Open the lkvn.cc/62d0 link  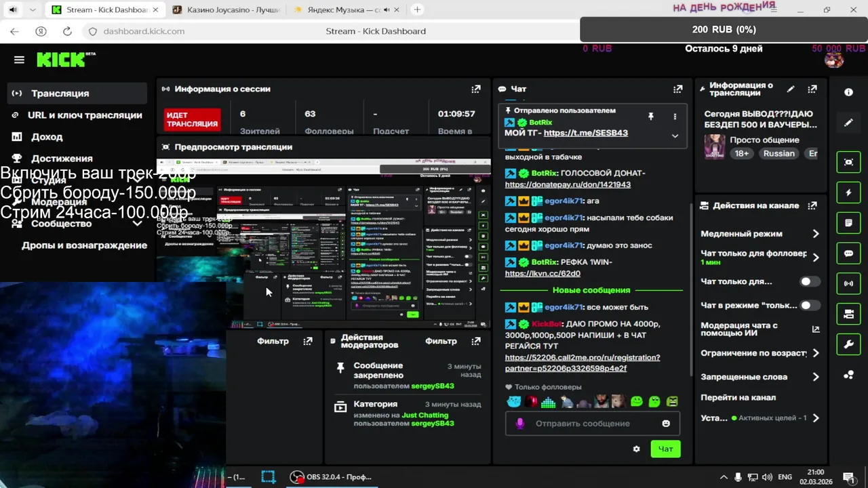pyautogui.click(x=542, y=273)
